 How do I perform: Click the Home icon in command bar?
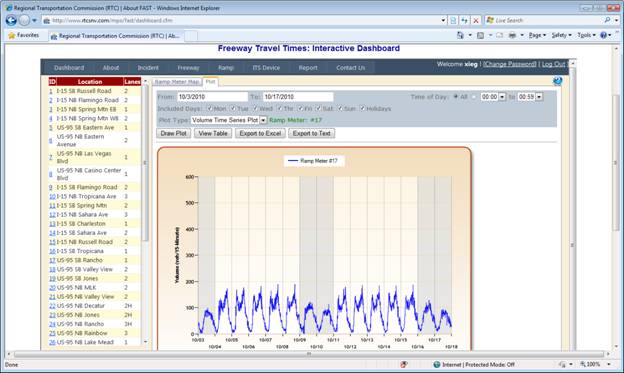coord(460,35)
